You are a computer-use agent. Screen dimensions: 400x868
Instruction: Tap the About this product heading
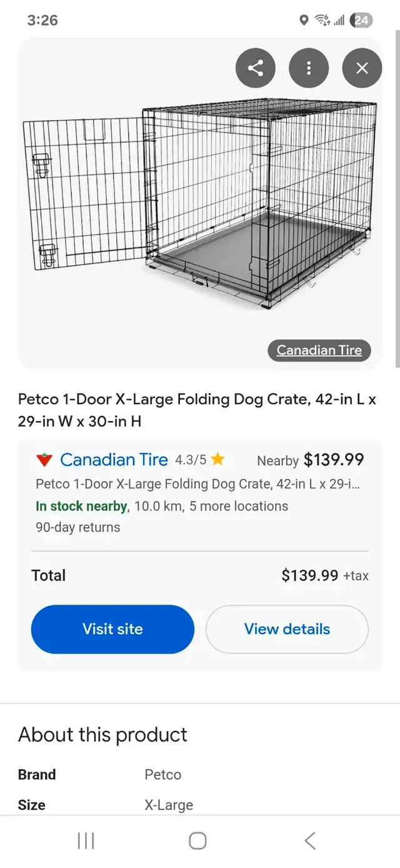102,735
